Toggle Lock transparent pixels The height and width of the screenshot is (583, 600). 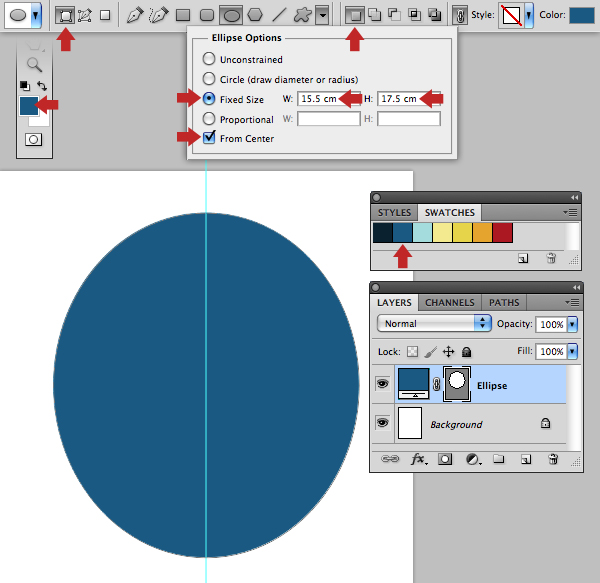pos(412,352)
